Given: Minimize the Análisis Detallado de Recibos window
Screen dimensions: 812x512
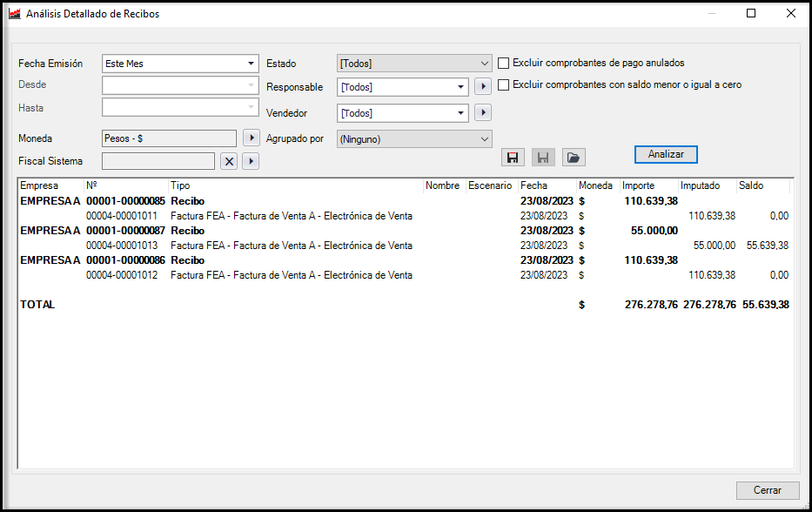Looking at the screenshot, I should (x=712, y=13).
